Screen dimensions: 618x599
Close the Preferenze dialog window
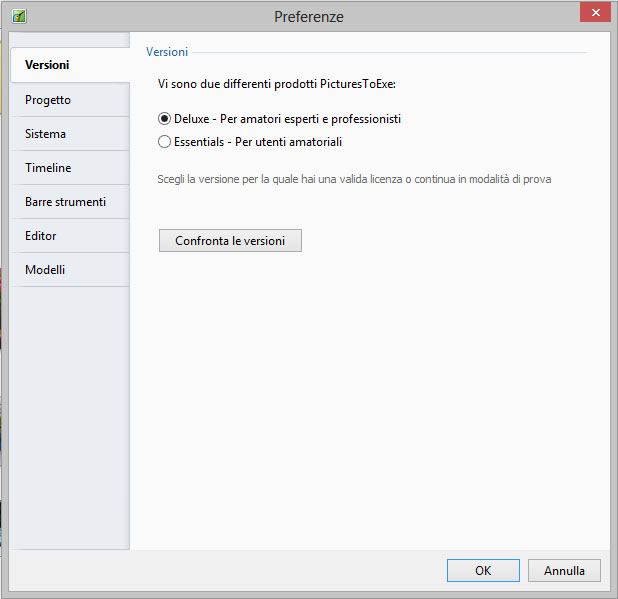click(x=595, y=13)
